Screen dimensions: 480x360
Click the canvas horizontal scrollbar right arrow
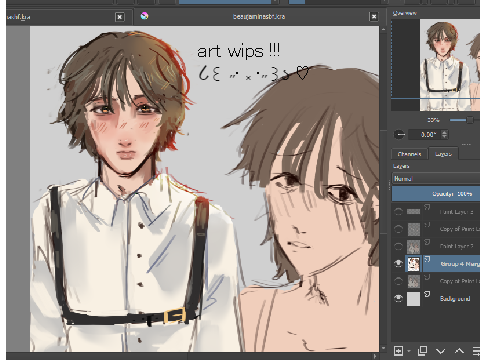pos(375,356)
